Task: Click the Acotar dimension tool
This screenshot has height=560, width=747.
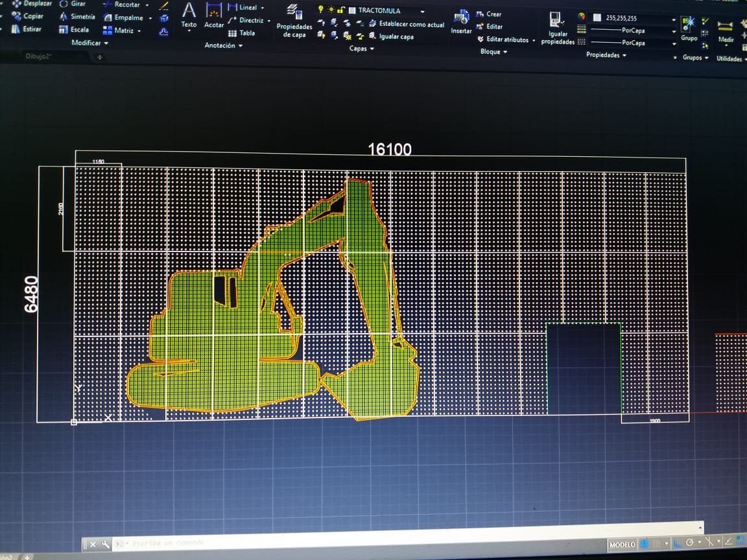Action: click(214, 16)
